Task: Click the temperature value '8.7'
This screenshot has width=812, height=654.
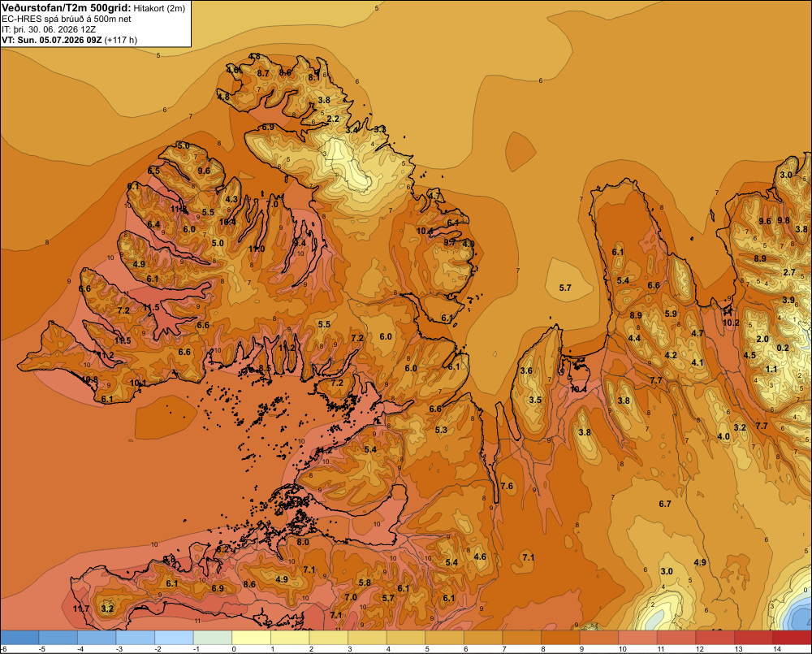Action: click(263, 73)
